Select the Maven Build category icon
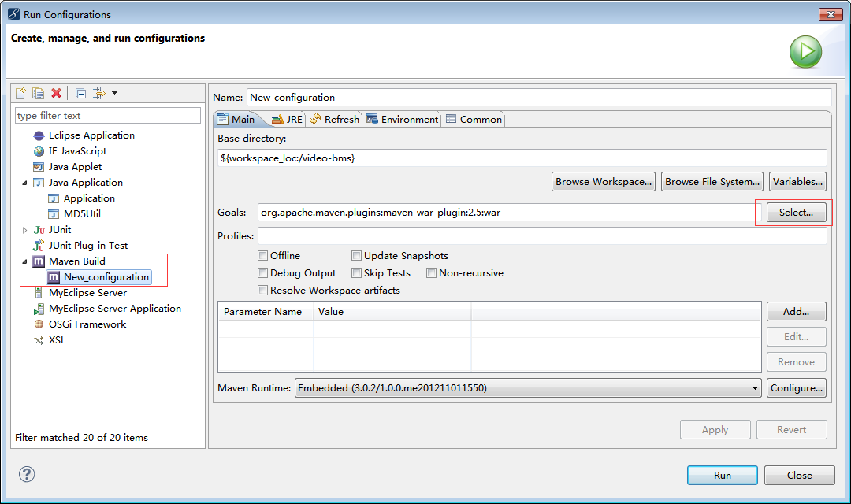This screenshot has width=851, height=504. [x=38, y=261]
